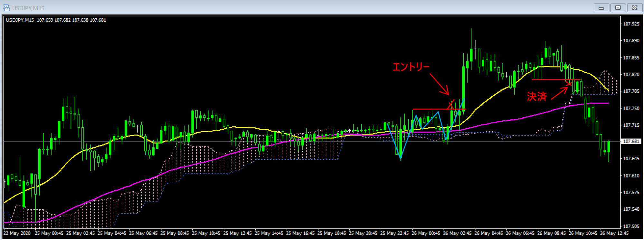The image size is (644, 240).
Task: Click the 25 May 10:45 time label
Action: coord(206,233)
